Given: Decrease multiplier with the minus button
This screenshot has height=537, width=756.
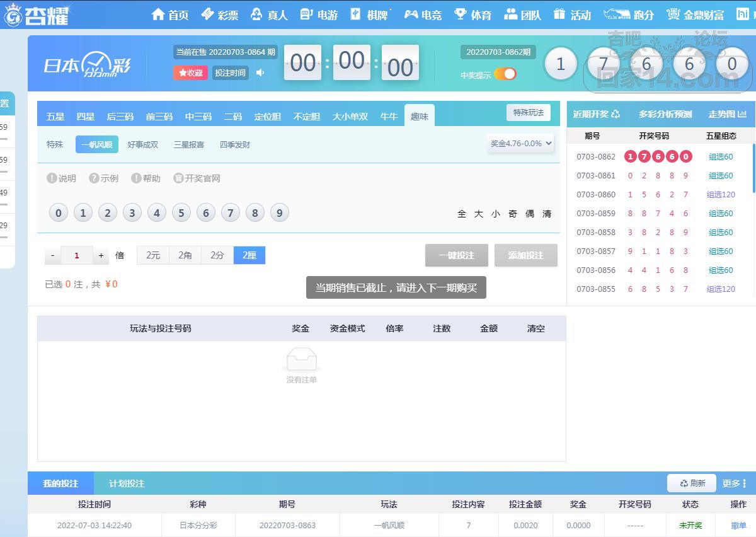Looking at the screenshot, I should click(52, 255).
